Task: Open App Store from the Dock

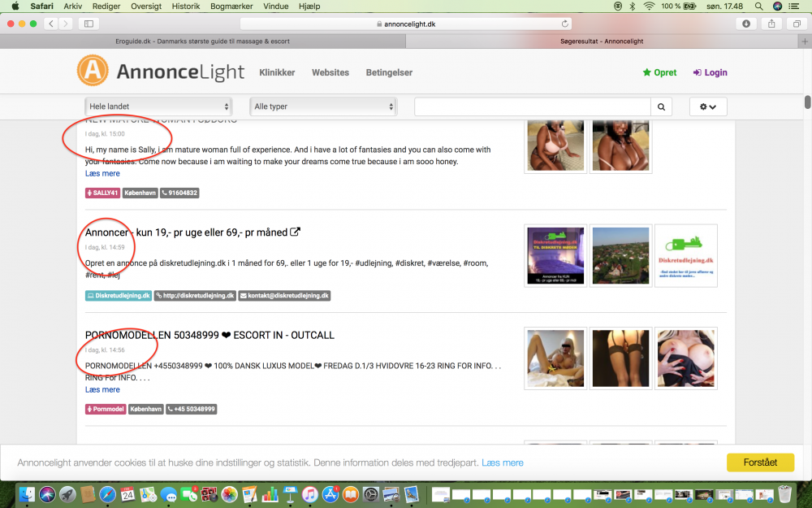Action: coord(330,494)
